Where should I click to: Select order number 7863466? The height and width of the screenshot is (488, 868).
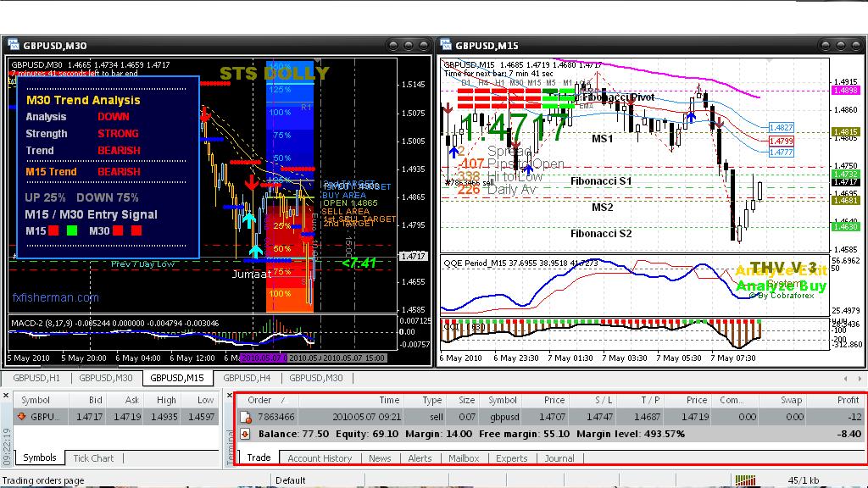[276, 417]
